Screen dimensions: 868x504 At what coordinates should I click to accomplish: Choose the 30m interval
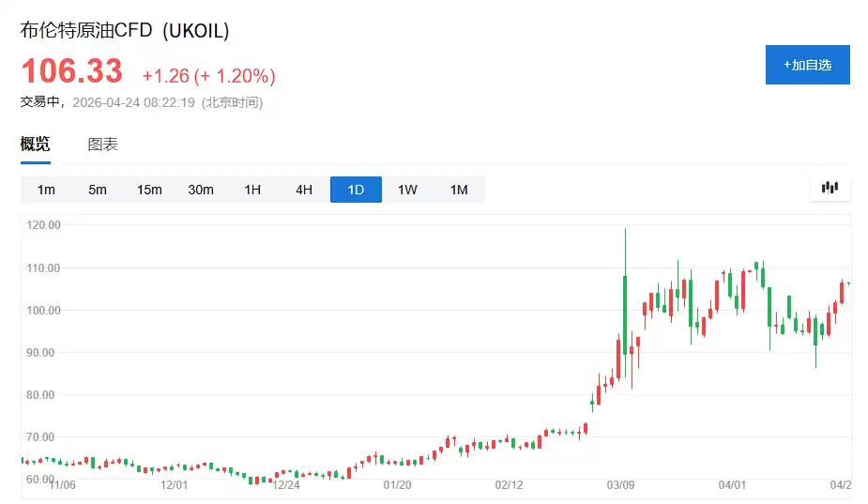201,190
